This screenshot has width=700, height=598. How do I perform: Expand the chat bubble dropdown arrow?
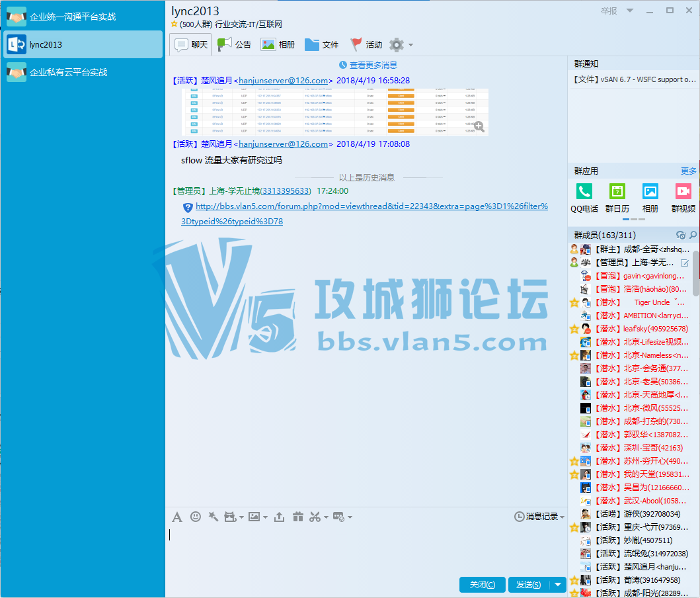[x=350, y=517]
